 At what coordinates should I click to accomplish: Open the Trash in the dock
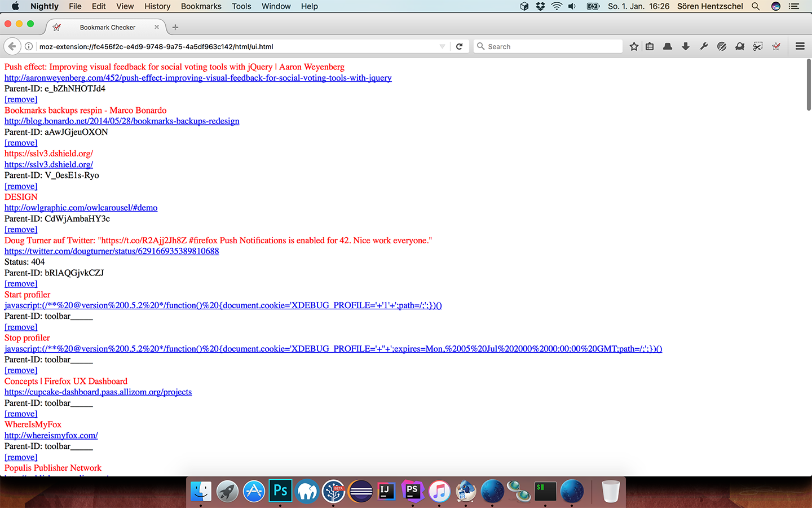611,491
